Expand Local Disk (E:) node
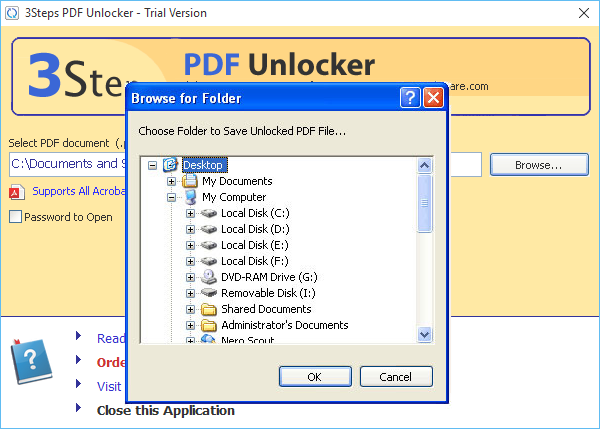This screenshot has width=600, height=429. pos(190,246)
